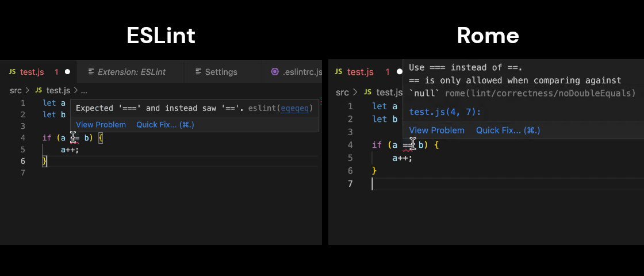
Task: Click closing brace on line 6 Rome
Action: (374, 170)
